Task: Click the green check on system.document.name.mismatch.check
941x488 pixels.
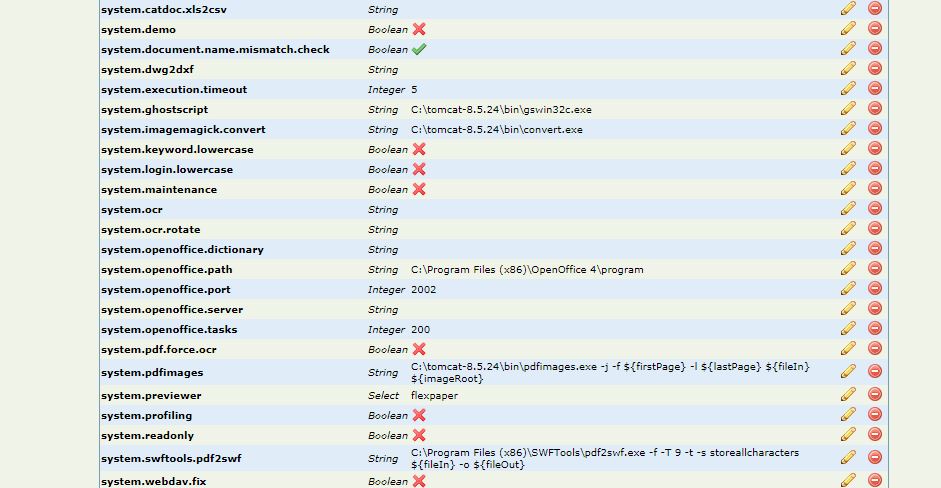Action: [x=419, y=49]
